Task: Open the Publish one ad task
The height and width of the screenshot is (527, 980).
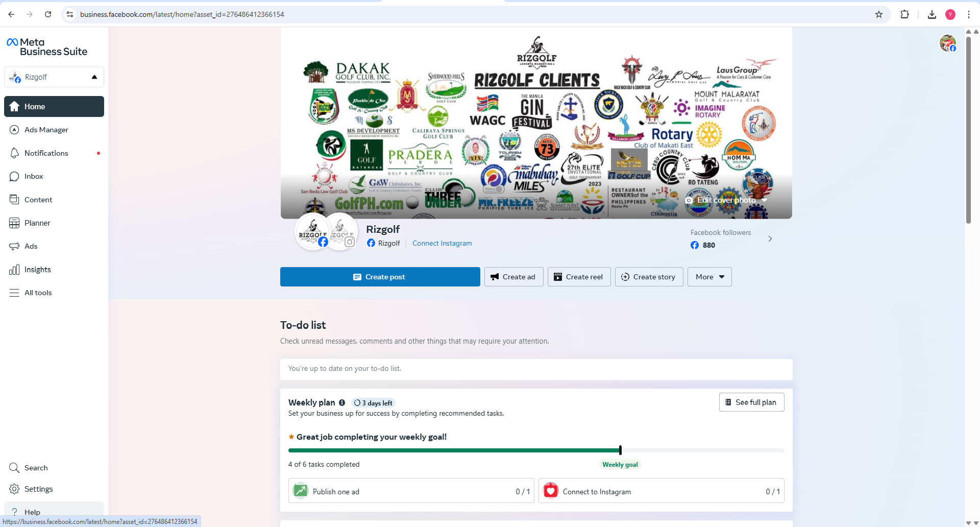Action: point(411,491)
